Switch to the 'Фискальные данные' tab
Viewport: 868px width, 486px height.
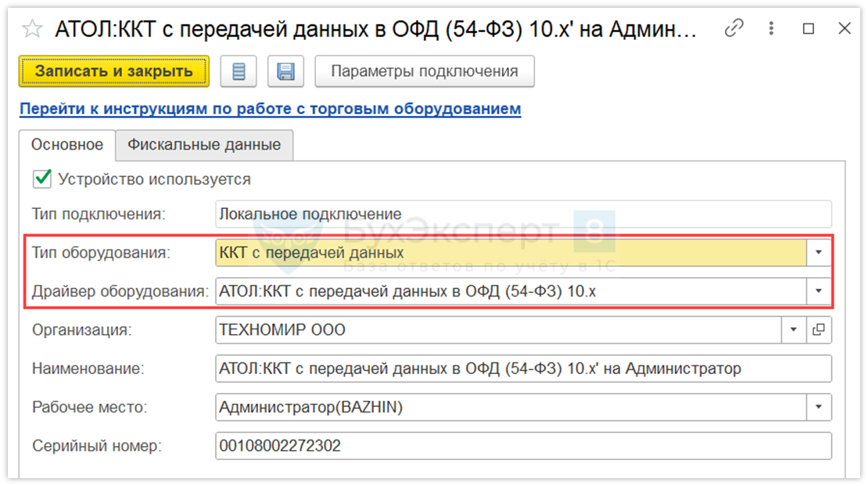[204, 145]
